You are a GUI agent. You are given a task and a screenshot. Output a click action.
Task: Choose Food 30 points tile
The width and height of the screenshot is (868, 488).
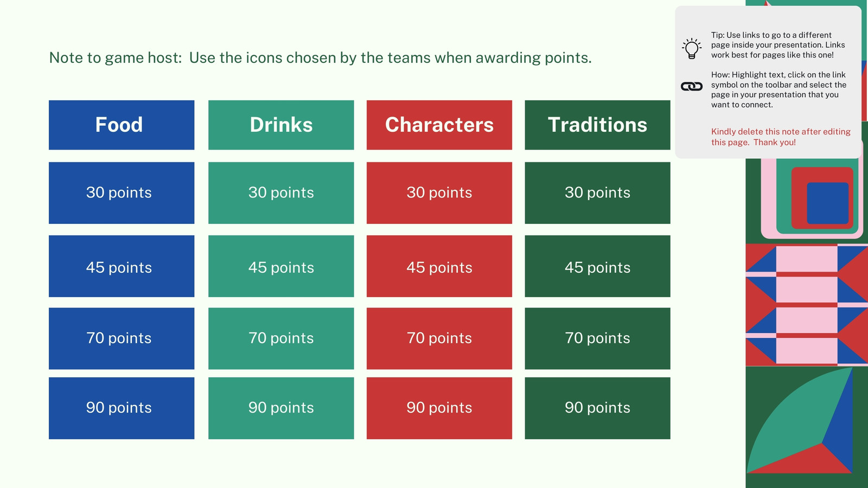122,192
